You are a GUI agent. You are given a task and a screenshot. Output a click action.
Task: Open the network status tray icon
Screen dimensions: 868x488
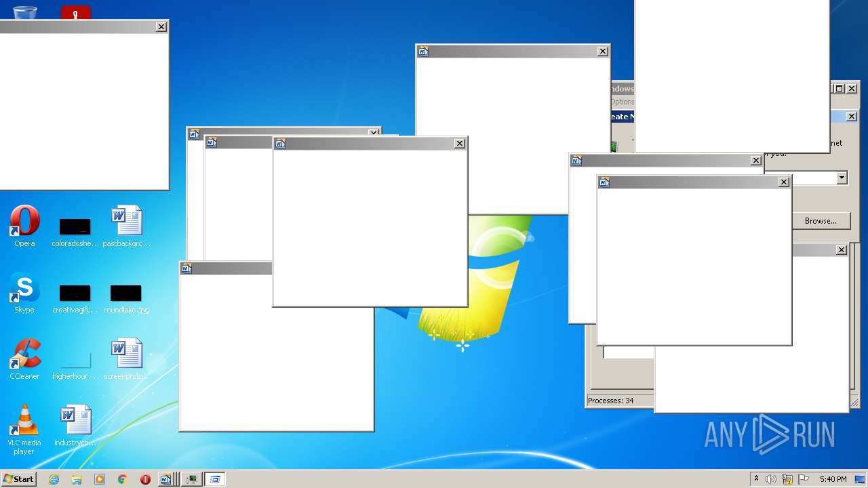tap(787, 479)
